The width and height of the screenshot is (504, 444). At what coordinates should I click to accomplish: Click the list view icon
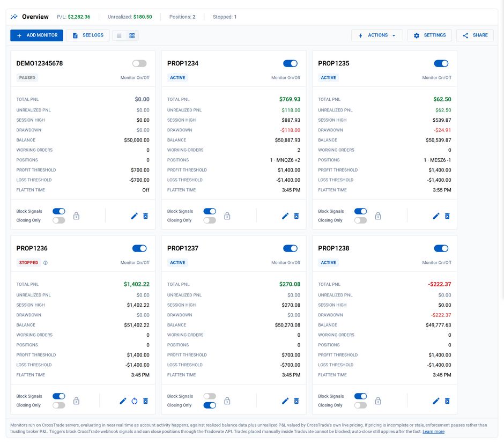tap(119, 36)
